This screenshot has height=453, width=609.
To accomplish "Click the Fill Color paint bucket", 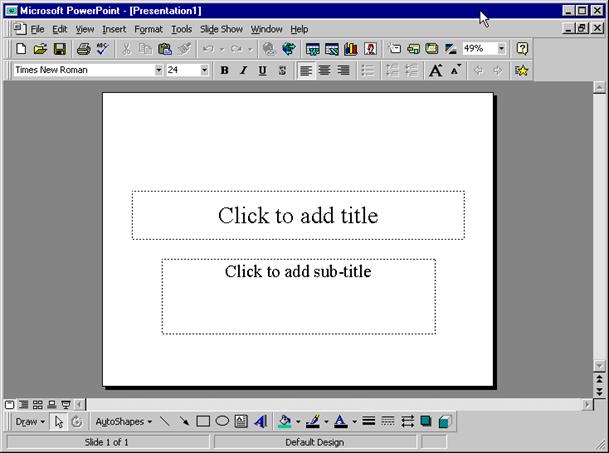I will click(285, 422).
